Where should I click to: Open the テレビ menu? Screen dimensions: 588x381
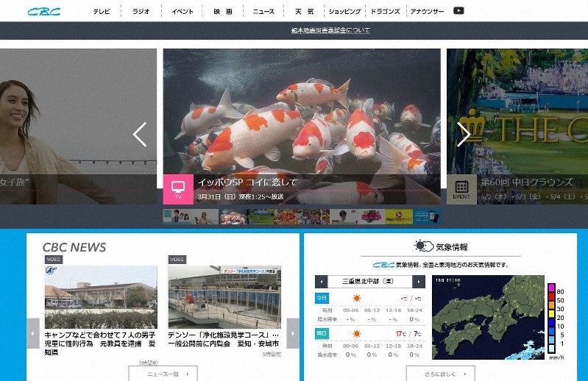point(102,12)
